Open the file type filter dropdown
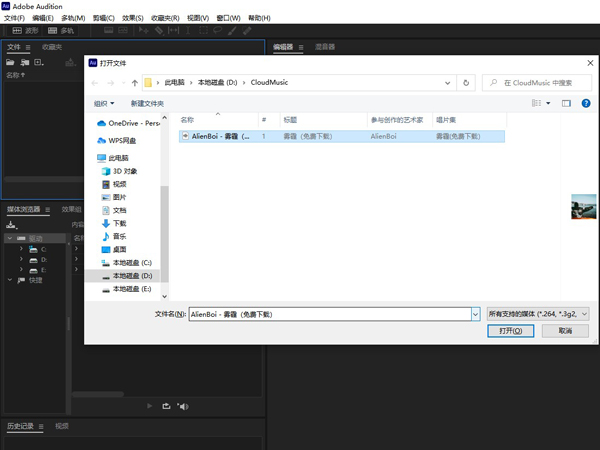Viewport: 600px width, 450px height. pyautogui.click(x=537, y=314)
